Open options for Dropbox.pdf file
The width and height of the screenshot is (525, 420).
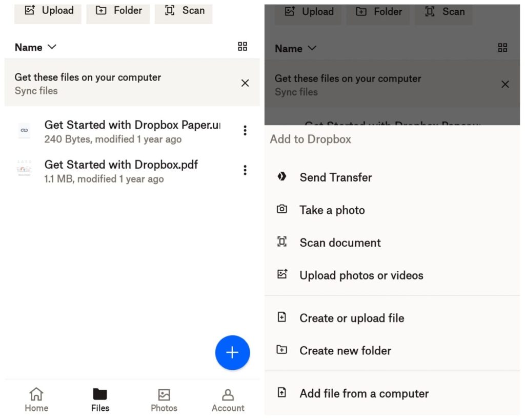[x=245, y=170]
